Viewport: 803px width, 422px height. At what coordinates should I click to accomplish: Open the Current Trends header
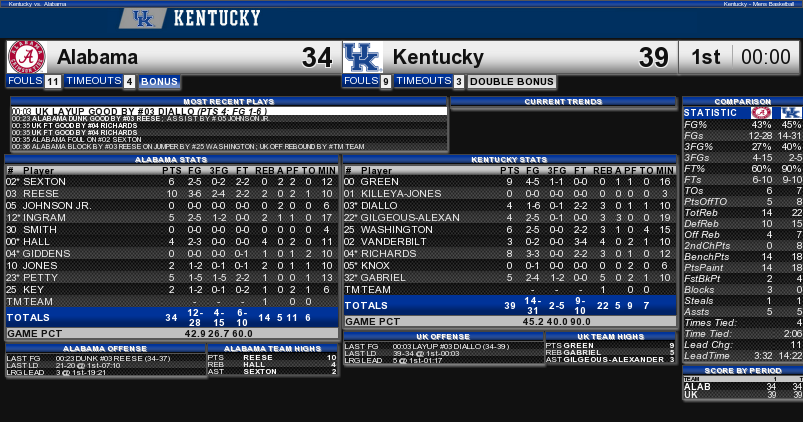pyautogui.click(x=563, y=101)
